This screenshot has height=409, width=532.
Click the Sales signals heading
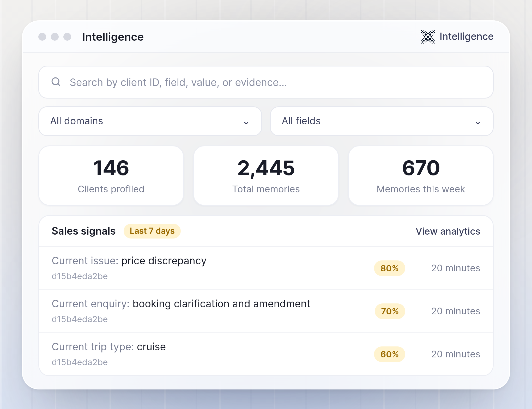pyautogui.click(x=83, y=231)
